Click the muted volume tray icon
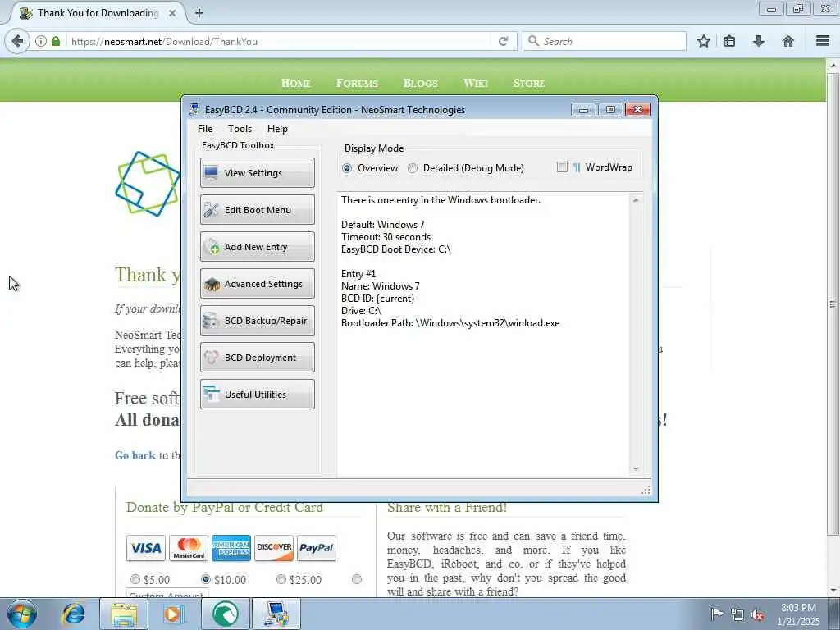This screenshot has height=630, width=840. 757,614
